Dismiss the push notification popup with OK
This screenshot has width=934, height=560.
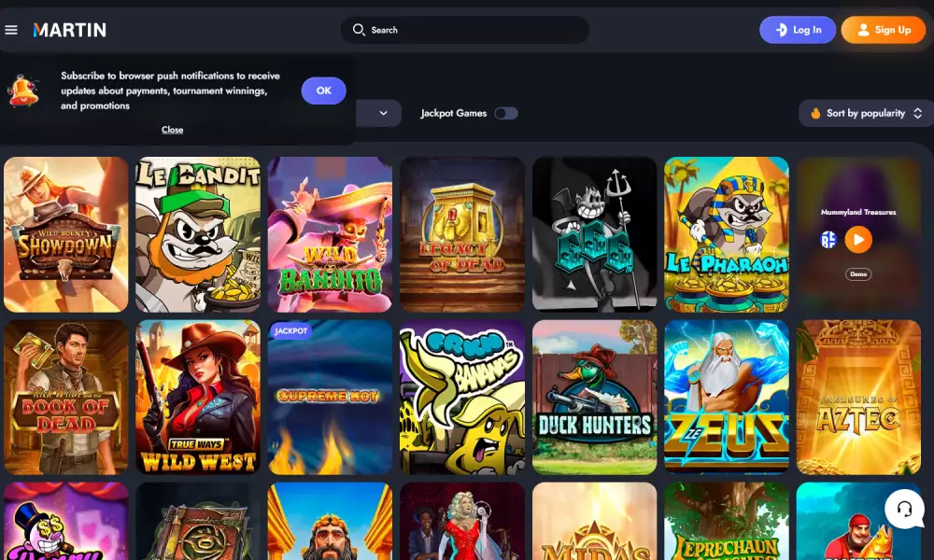point(323,91)
